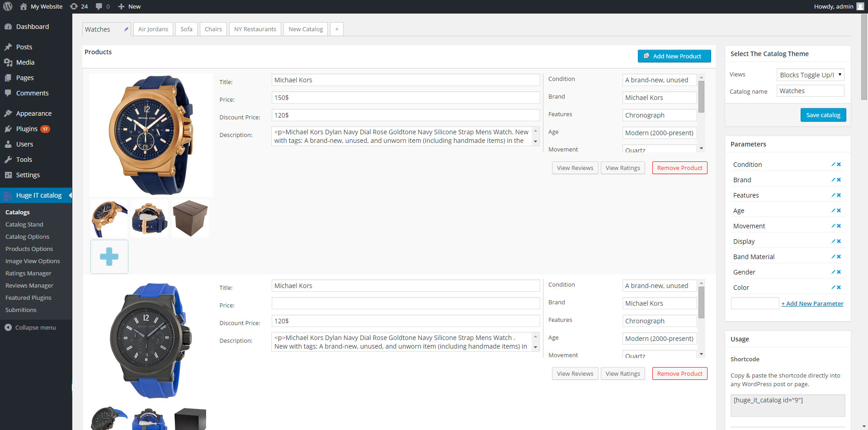Screen dimensions: 868x430
Task: Delete the Color parameter
Action: [x=839, y=288]
